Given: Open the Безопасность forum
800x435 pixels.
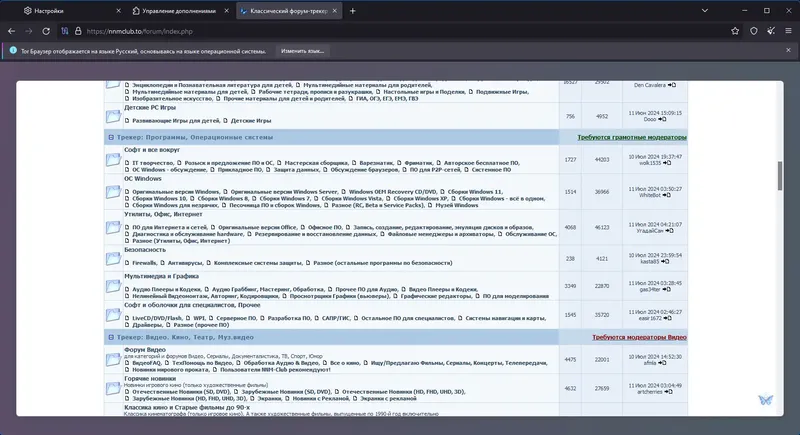Looking at the screenshot, I should pyautogui.click(x=145, y=250).
